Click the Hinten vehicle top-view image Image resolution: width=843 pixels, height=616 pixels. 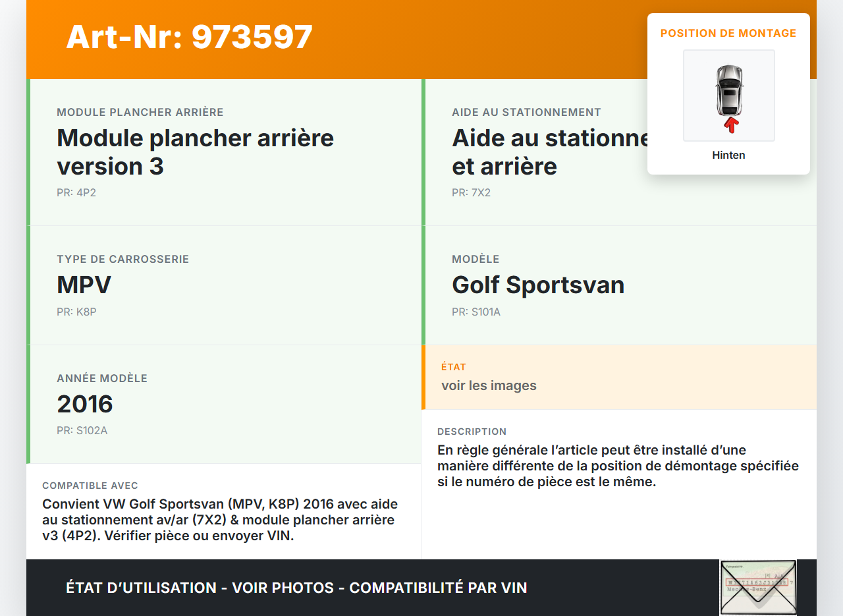pos(728,96)
